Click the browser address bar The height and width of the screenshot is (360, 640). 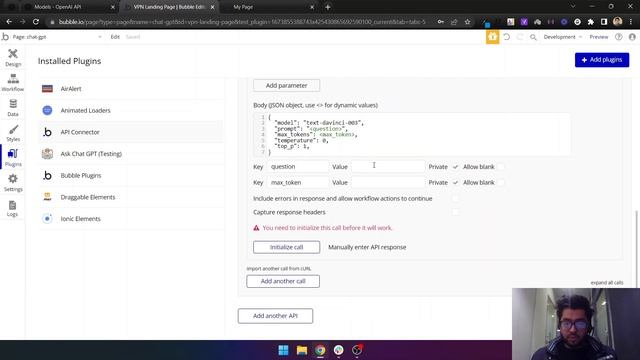242,22
